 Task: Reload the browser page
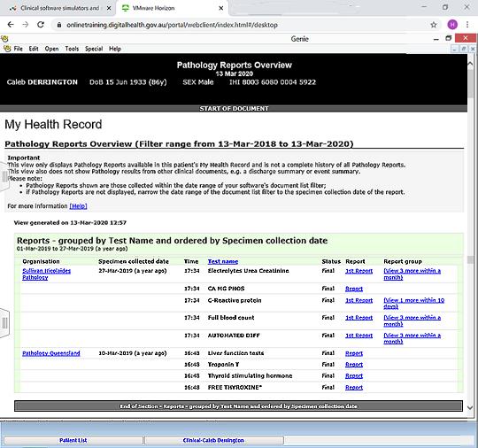pos(40,25)
